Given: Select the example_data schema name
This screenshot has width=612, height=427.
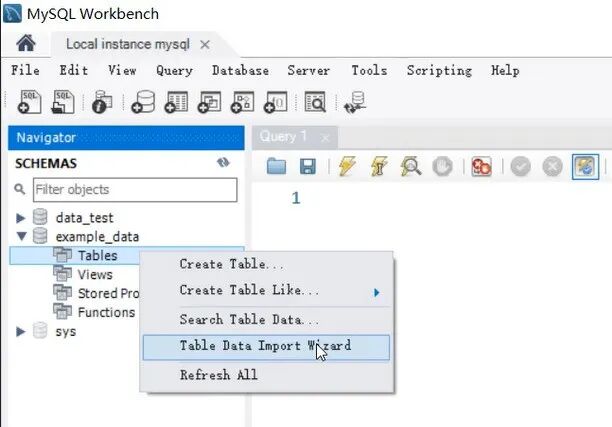Looking at the screenshot, I should 97,237.
